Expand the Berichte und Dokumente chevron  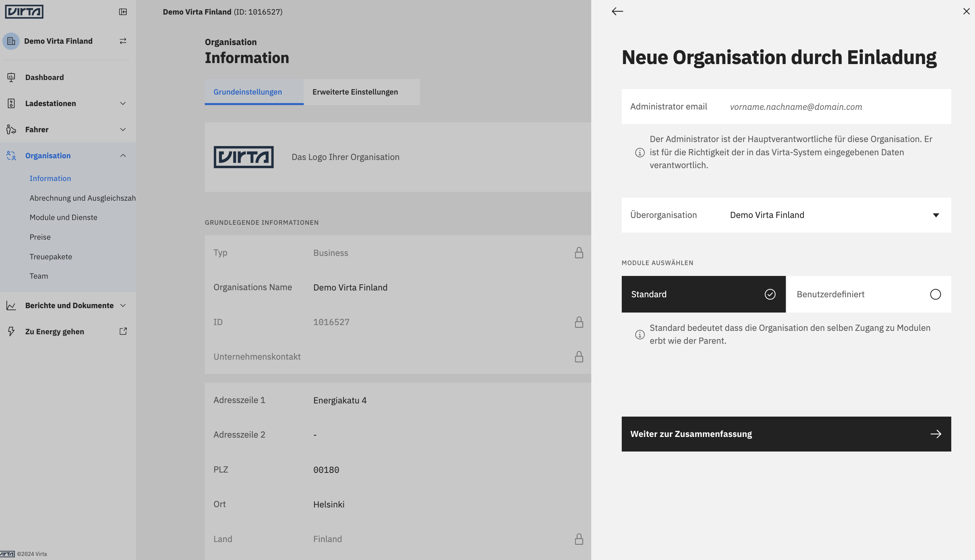[x=123, y=305]
